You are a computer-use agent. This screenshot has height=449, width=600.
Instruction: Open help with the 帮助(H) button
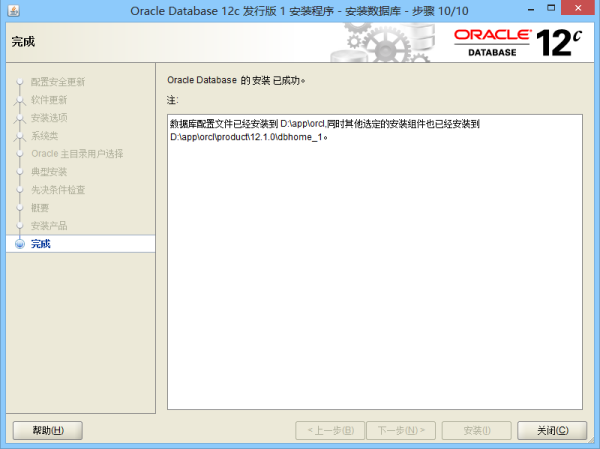[x=48, y=431]
